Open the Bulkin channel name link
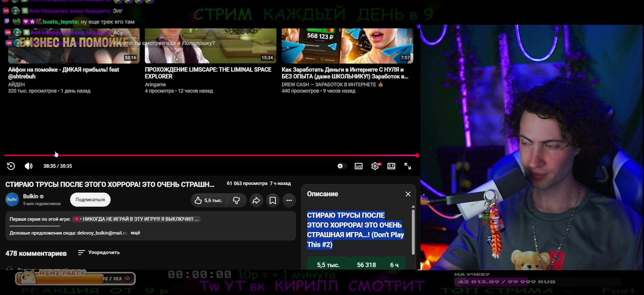This screenshot has height=295, width=644. 31,196
